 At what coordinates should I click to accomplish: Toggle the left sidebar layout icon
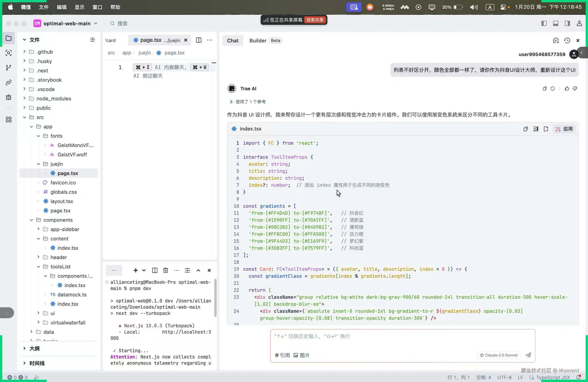[544, 23]
